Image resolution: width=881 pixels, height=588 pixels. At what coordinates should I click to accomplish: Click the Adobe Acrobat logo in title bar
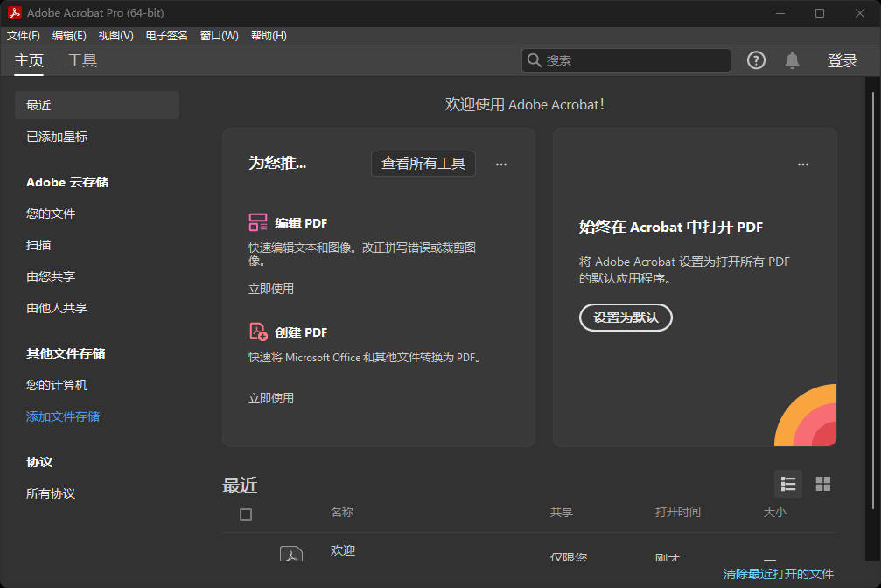[x=15, y=12]
